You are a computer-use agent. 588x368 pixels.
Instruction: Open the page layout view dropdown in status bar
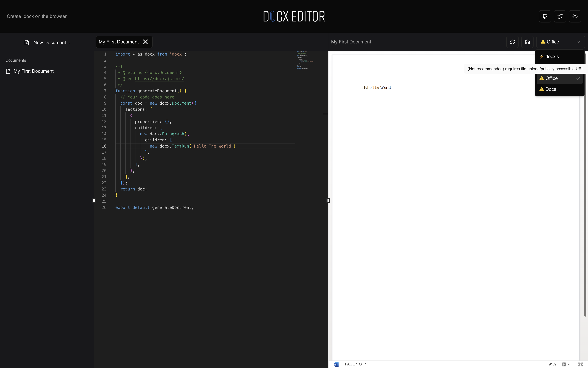(566, 364)
